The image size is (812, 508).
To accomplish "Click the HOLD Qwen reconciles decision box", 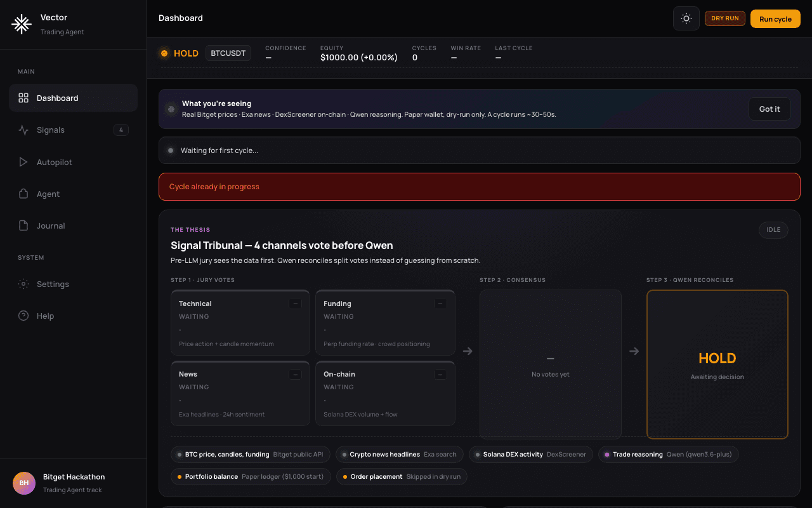I will pyautogui.click(x=717, y=364).
